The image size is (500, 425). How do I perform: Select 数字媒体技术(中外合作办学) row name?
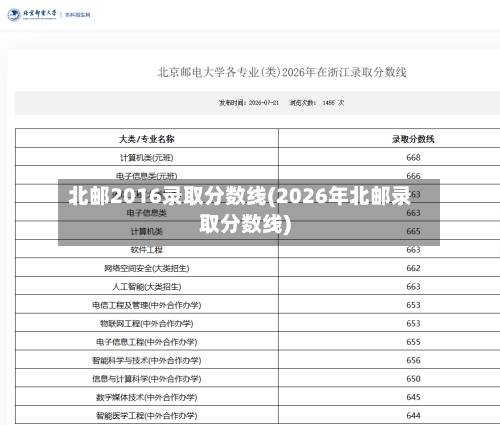pyautogui.click(x=147, y=397)
